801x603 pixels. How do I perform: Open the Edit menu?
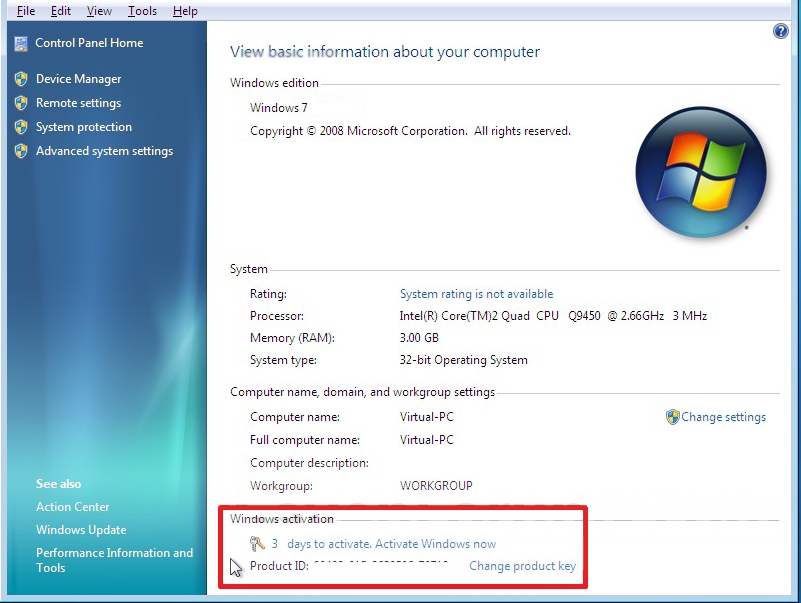pyautogui.click(x=61, y=11)
